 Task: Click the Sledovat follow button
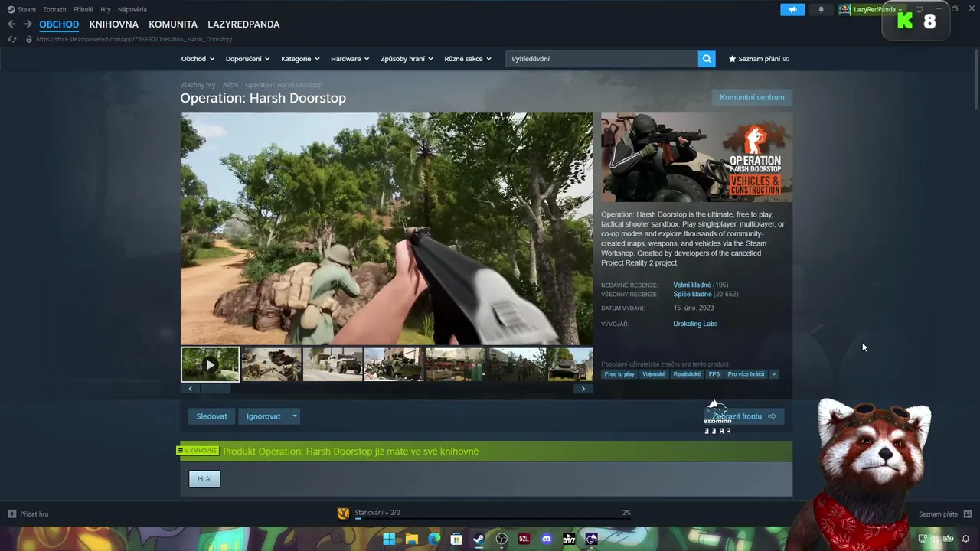pos(211,416)
